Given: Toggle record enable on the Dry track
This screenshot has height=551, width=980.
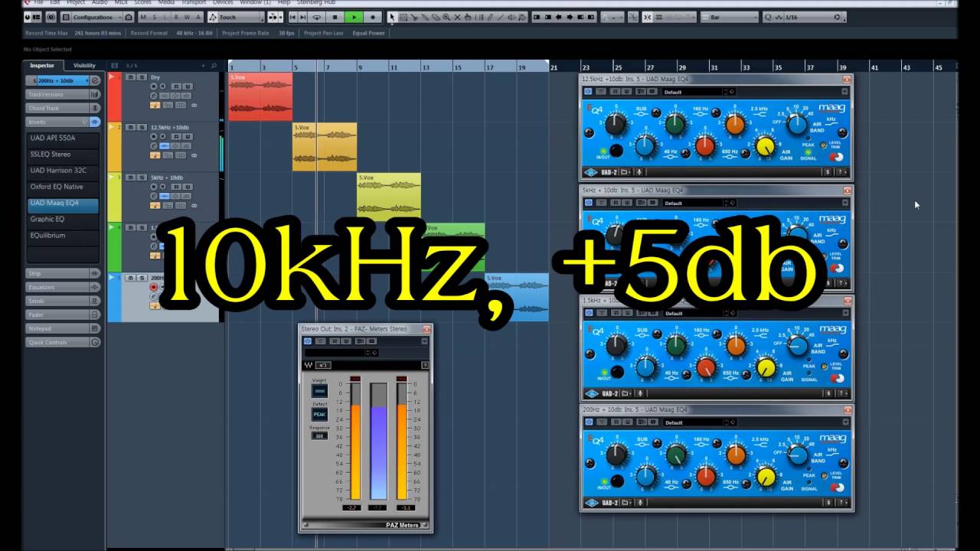Looking at the screenshot, I should (154, 86).
